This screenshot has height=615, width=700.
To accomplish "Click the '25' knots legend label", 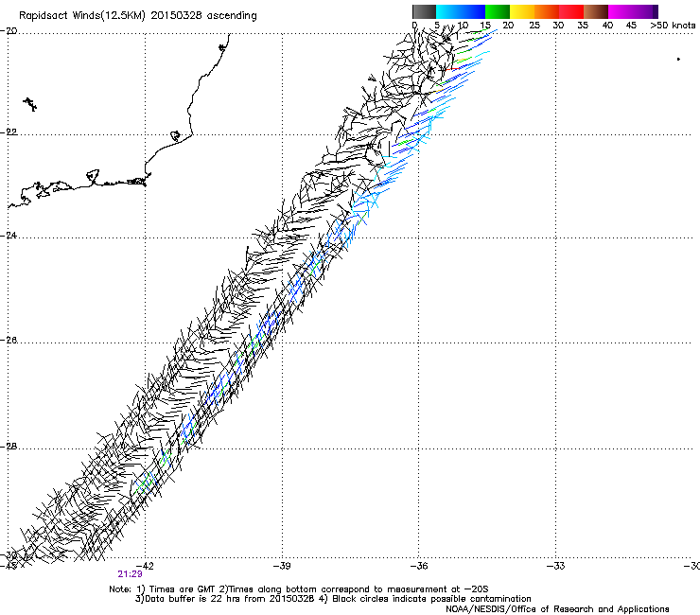I will (x=534, y=26).
